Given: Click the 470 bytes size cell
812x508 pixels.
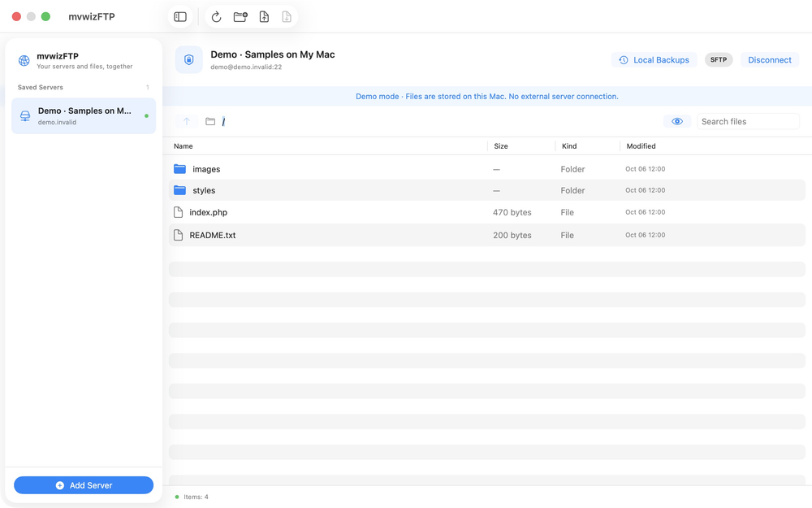Looking at the screenshot, I should pos(512,212).
